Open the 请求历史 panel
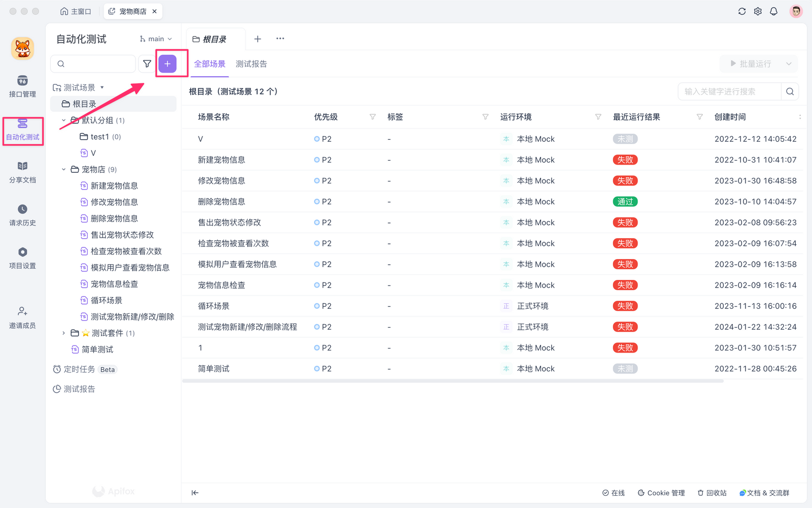Image resolution: width=812 pixels, height=508 pixels. point(22,214)
